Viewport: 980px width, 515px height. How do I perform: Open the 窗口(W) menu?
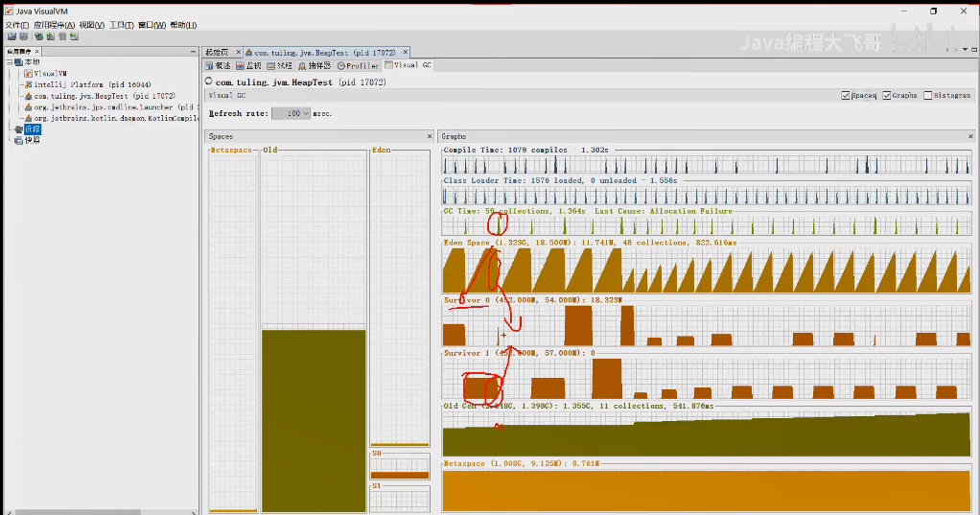[x=152, y=25]
